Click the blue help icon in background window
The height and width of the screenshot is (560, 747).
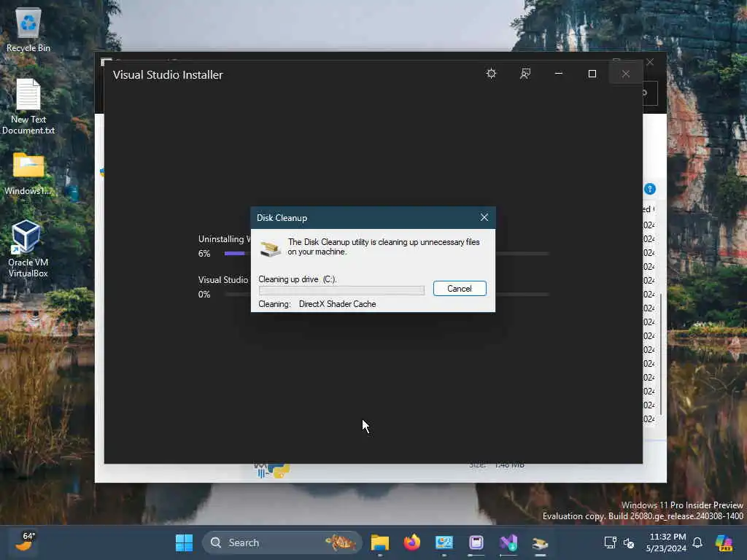click(x=650, y=189)
